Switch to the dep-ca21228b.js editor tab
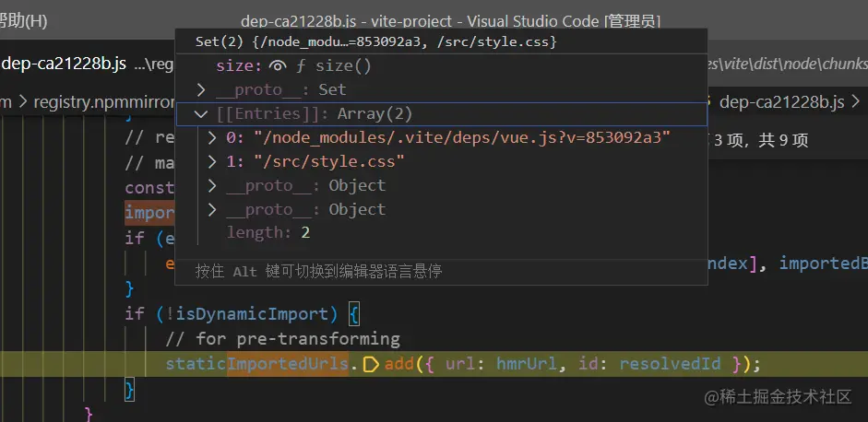Screen dimensions: 868x422 pos(64,64)
